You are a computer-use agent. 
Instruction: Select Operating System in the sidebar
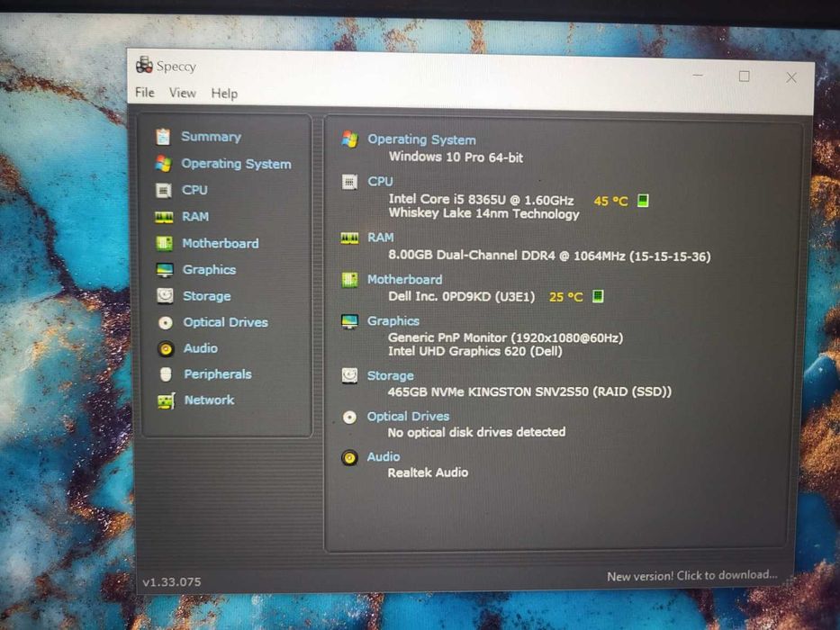(x=236, y=164)
